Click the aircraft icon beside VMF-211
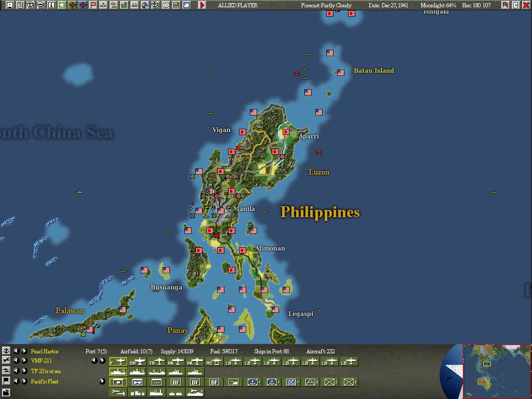This screenshot has width=532, height=399. [x=6, y=361]
